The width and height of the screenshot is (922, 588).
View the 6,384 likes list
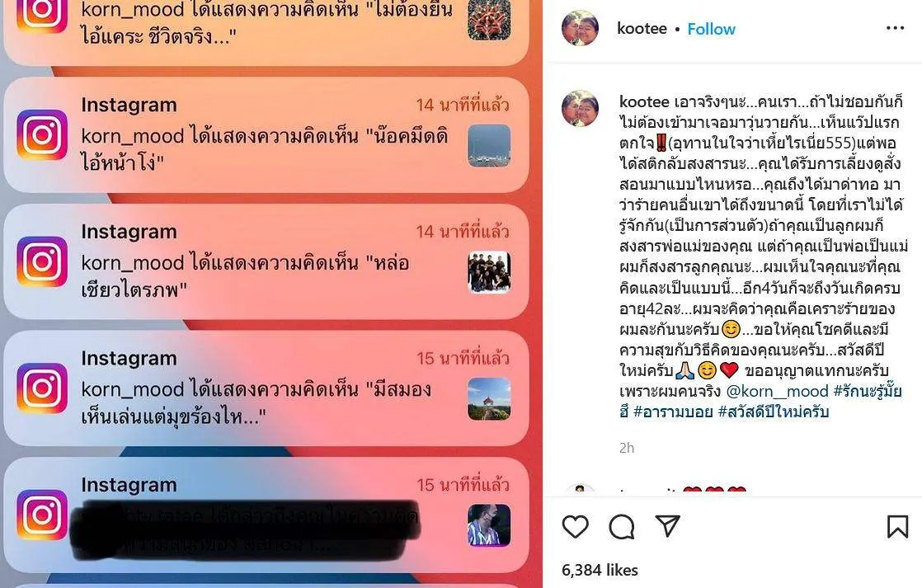click(600, 570)
